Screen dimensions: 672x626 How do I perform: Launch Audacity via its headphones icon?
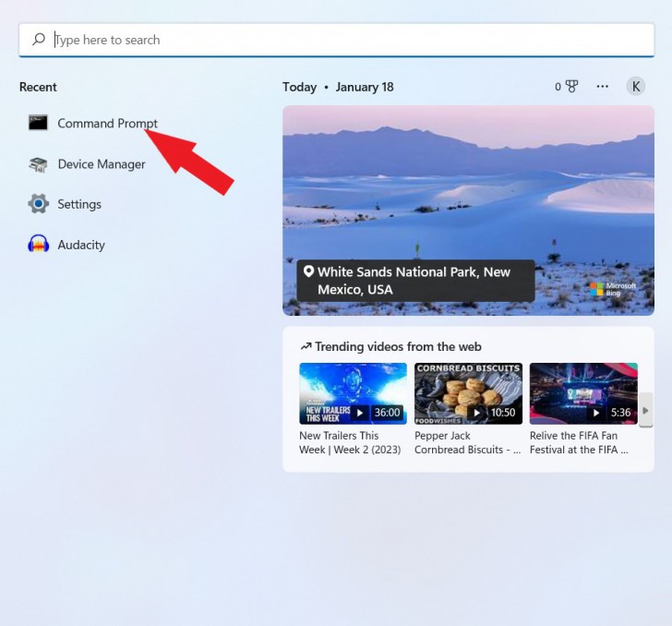(38, 245)
